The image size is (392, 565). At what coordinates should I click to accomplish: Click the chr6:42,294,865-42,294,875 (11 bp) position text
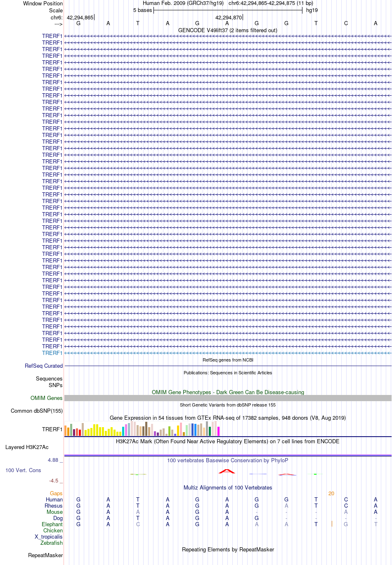[271, 3]
